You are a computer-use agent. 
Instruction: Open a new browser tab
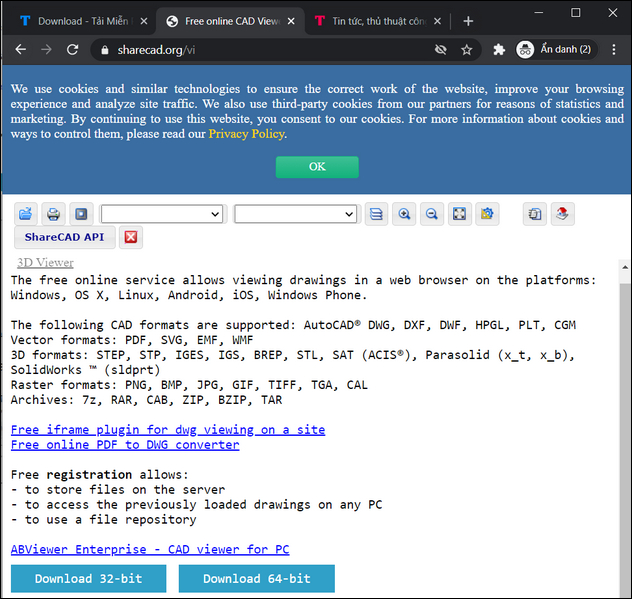click(x=468, y=20)
